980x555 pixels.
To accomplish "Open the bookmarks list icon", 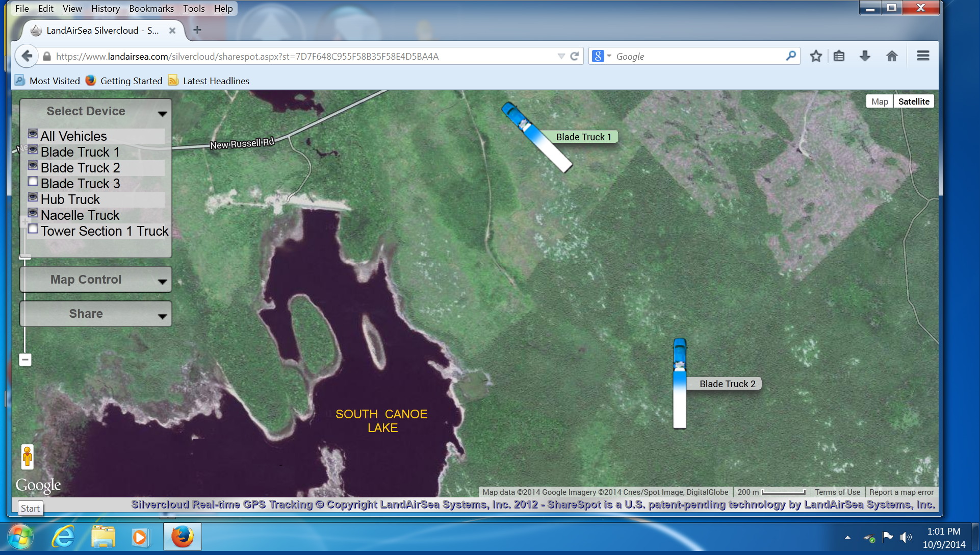I will coord(839,56).
